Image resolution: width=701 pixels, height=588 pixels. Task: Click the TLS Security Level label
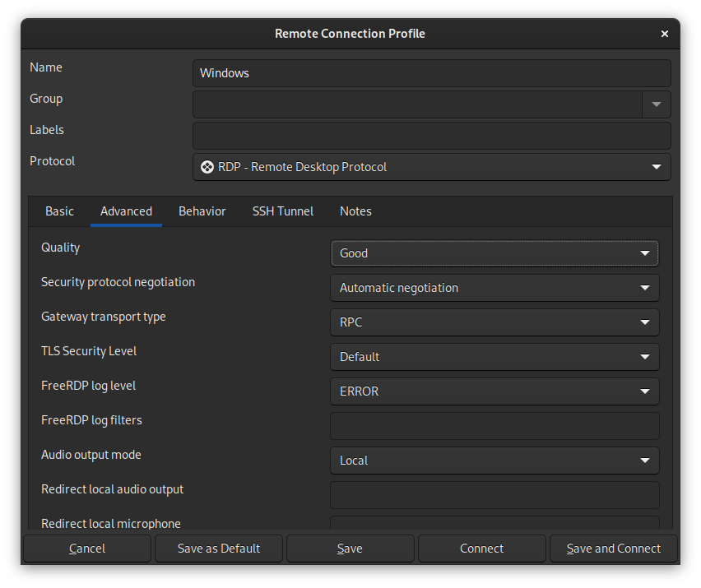coord(89,351)
